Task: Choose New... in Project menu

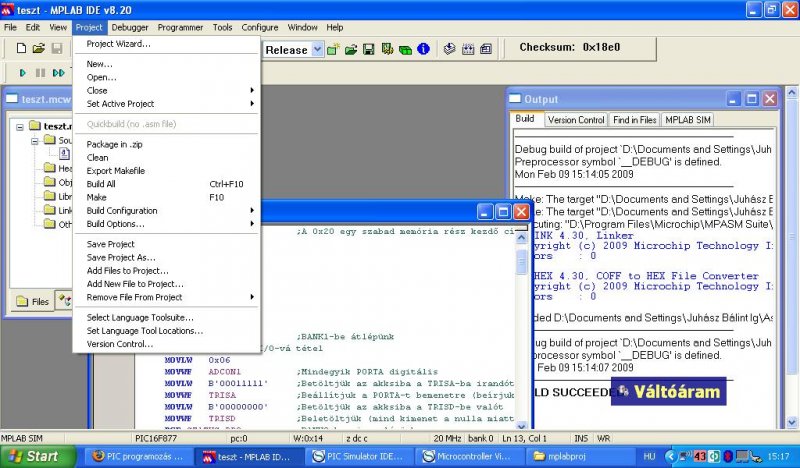Action: [166, 64]
